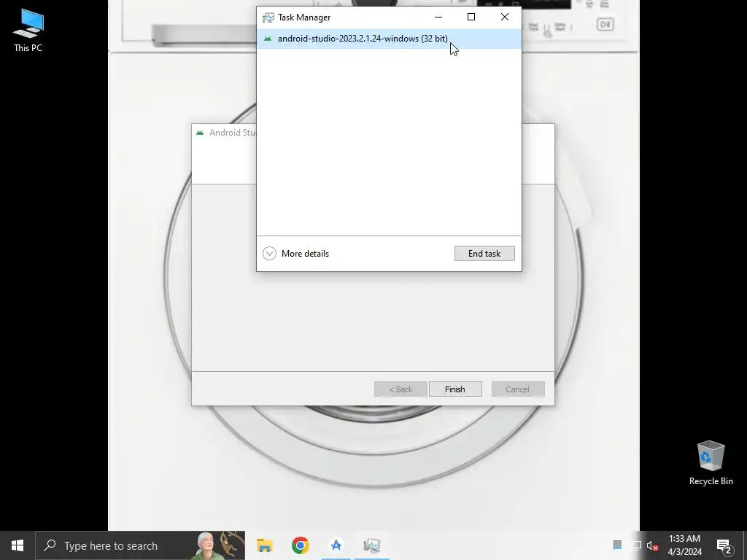Click Finish in the Android Studio installer
747x560 pixels.
click(x=455, y=389)
